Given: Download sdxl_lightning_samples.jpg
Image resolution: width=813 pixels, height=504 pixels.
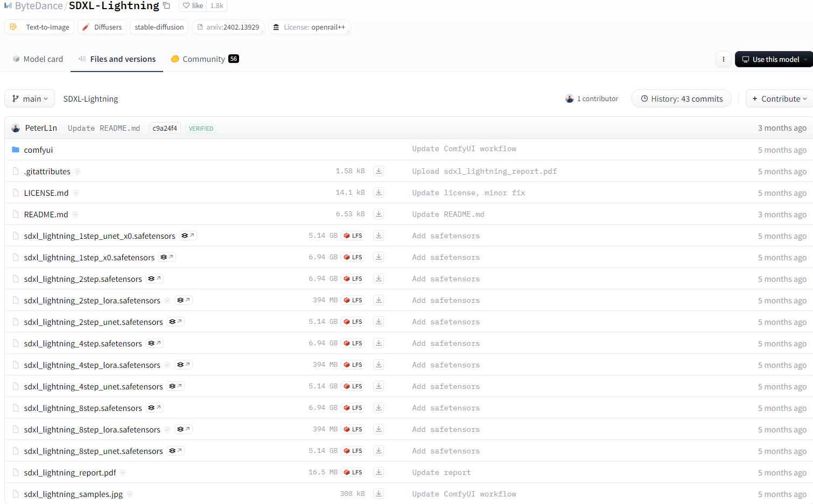Looking at the screenshot, I should pyautogui.click(x=379, y=494).
